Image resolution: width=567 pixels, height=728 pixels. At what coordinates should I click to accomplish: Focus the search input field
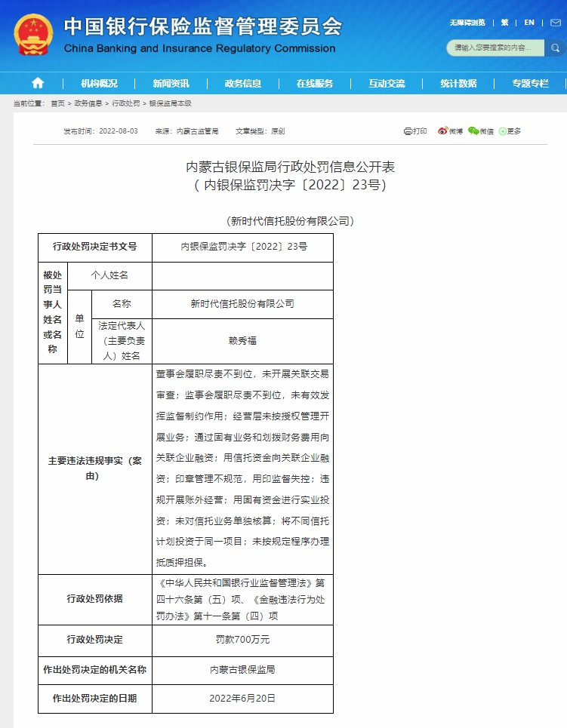(495, 48)
